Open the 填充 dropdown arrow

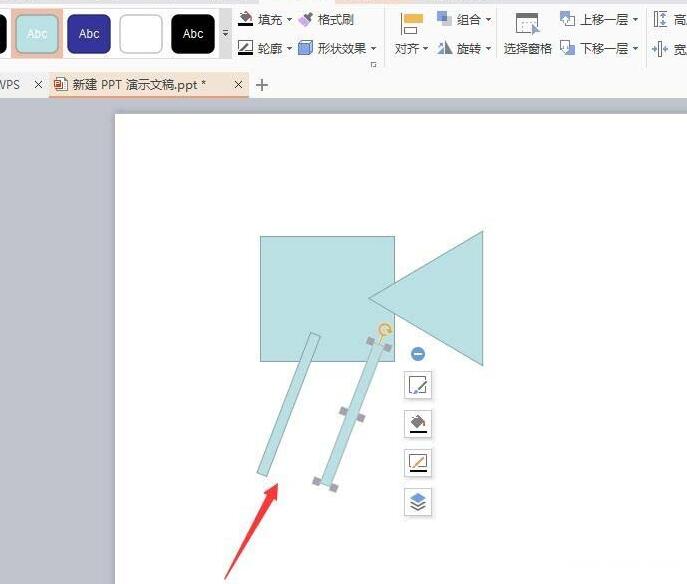[289, 20]
